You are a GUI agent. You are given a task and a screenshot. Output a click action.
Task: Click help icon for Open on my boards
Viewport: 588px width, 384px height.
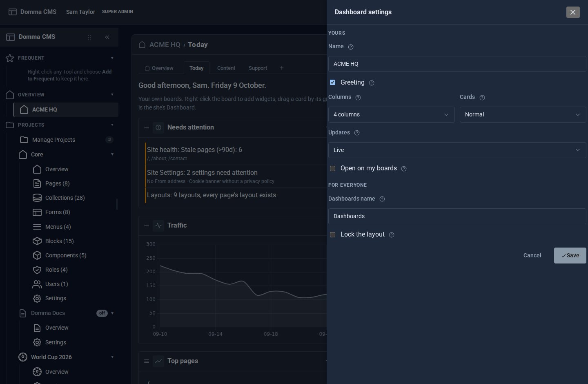pos(404,169)
